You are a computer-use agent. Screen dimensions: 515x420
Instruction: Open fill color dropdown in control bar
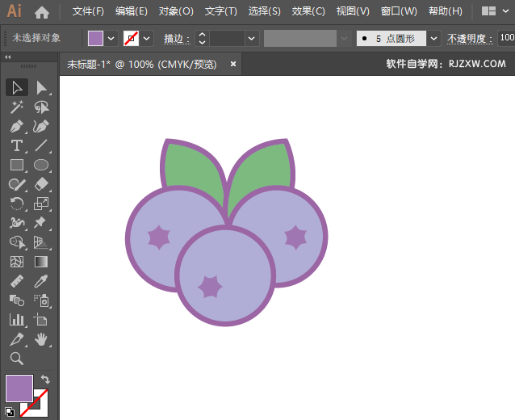tap(111, 38)
